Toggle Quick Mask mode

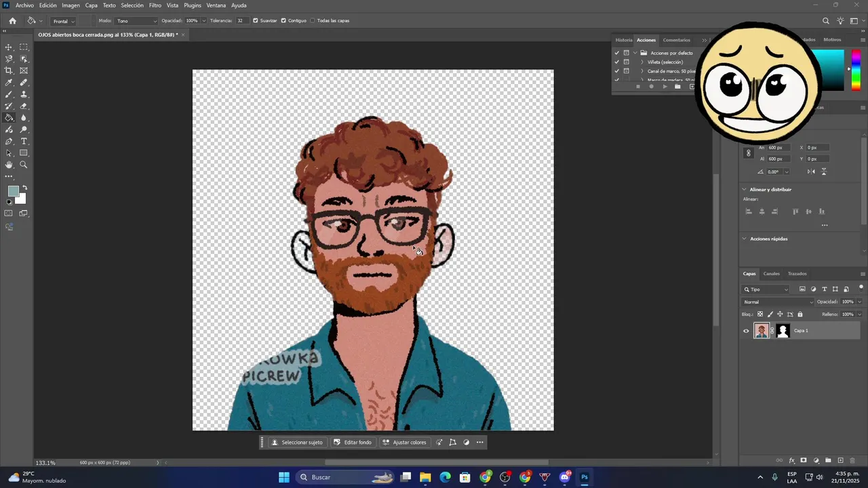(9, 213)
